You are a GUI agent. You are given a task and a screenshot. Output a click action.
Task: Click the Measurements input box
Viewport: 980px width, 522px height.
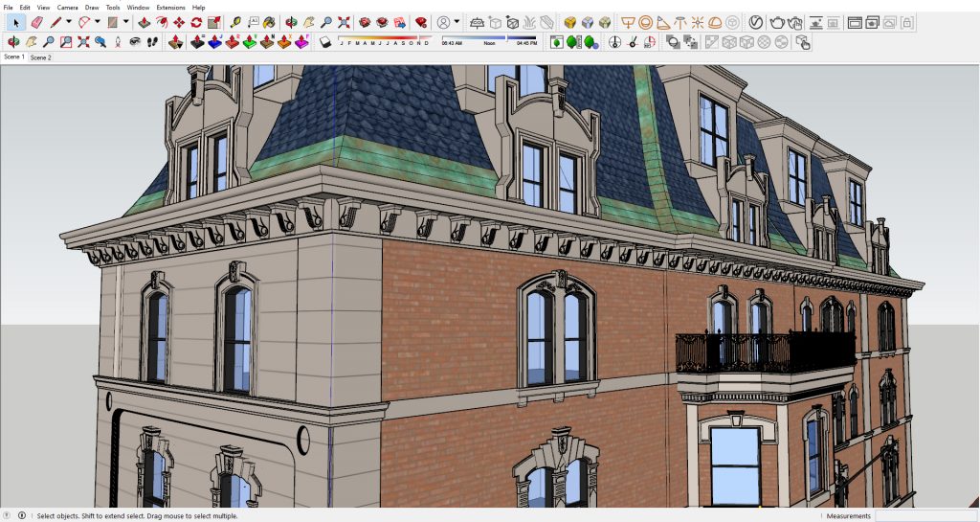click(x=924, y=515)
